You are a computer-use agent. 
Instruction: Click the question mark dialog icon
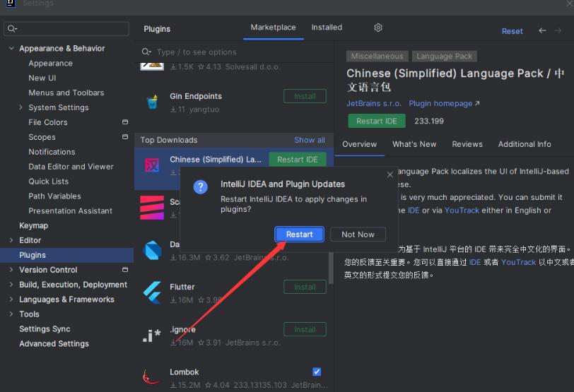[x=200, y=187]
